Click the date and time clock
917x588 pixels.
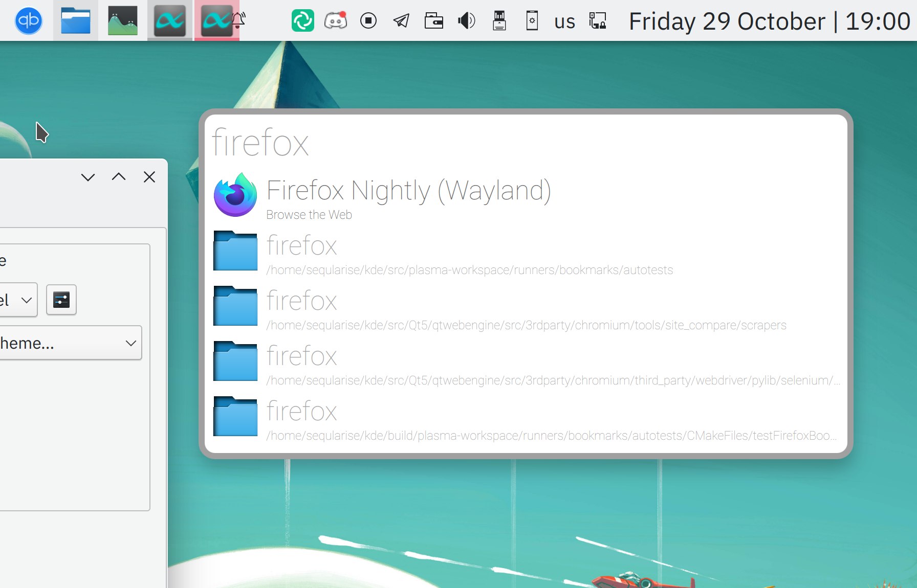pos(770,21)
